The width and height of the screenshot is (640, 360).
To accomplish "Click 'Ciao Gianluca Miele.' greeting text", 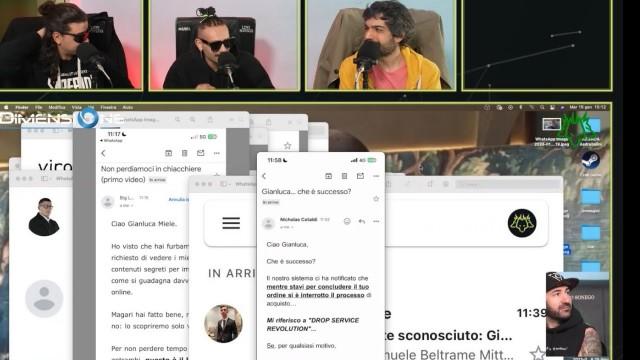I will click(x=144, y=224).
